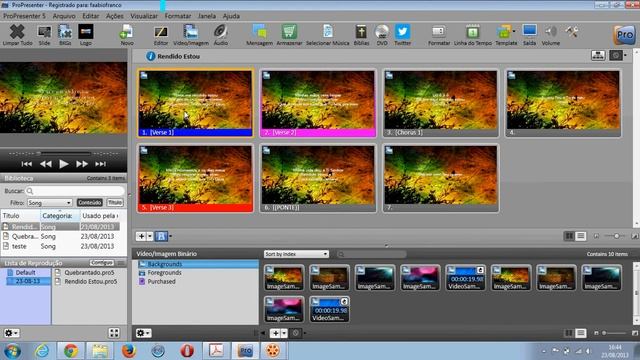
Task: Switch slide area to grid view
Action: pos(569,236)
